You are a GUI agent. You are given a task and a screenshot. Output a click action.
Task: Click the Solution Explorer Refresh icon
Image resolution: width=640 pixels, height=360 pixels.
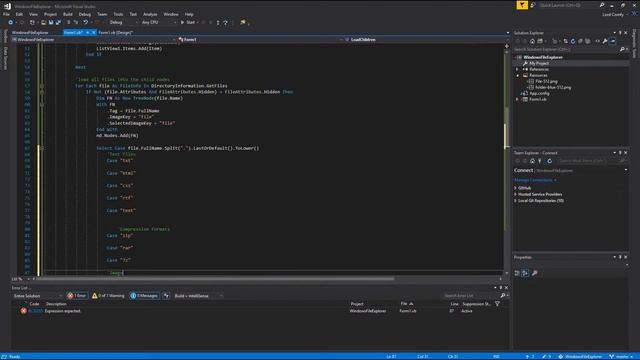pyautogui.click(x=573, y=41)
